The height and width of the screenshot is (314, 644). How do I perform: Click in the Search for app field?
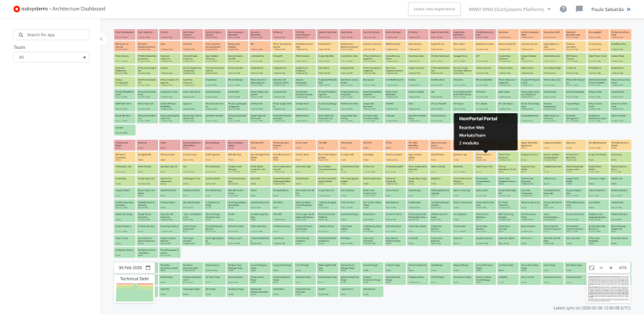pos(52,35)
